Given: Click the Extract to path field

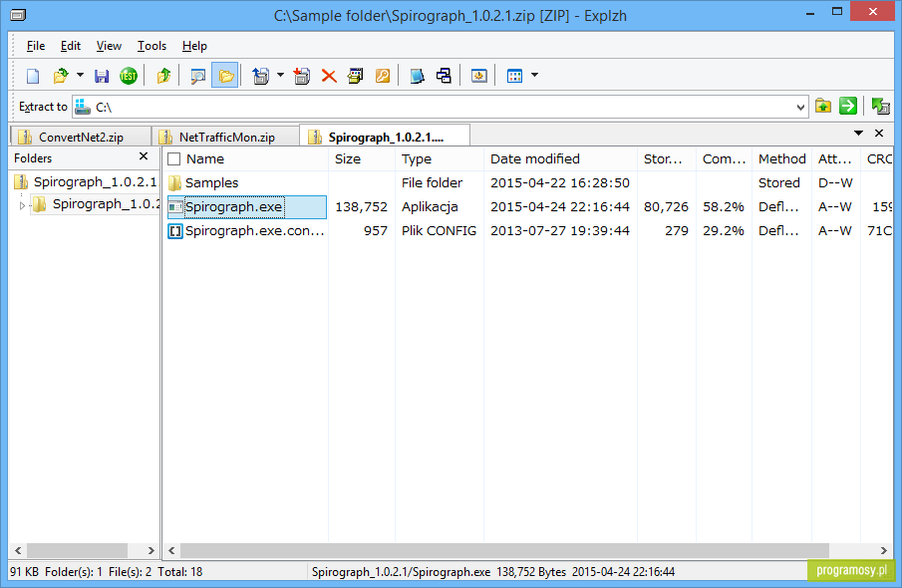Looking at the screenshot, I should [x=441, y=107].
